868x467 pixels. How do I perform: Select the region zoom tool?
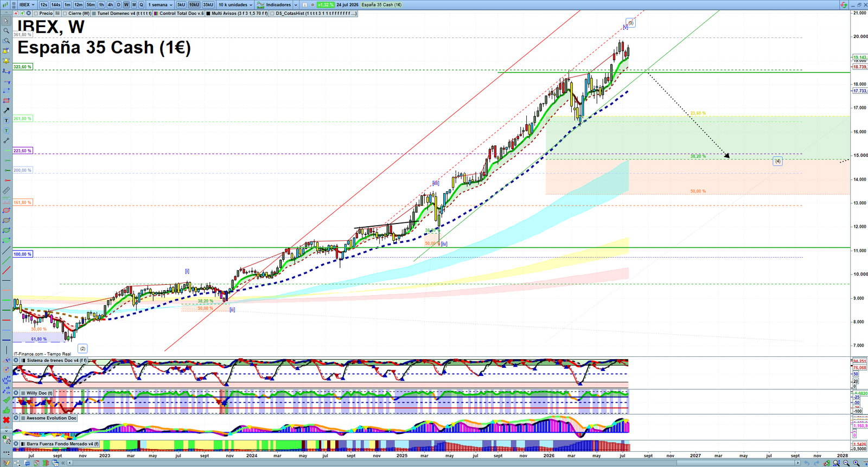(6, 41)
